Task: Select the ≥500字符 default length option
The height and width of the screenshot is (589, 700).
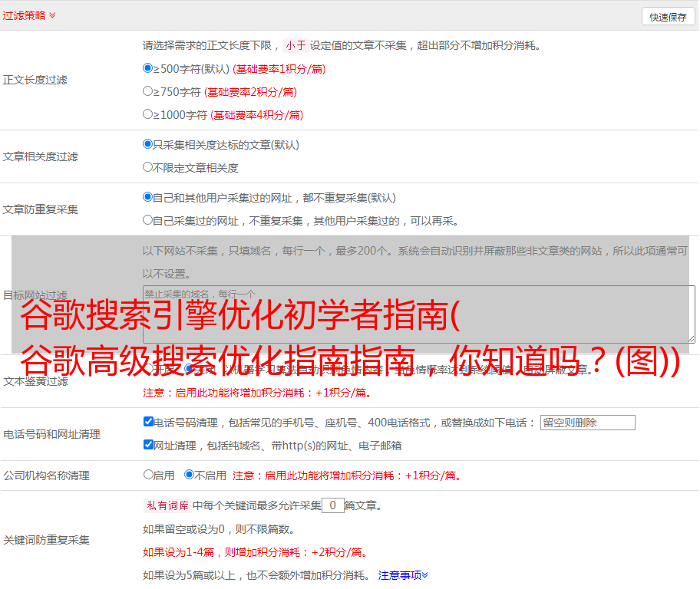Action: pos(147,67)
